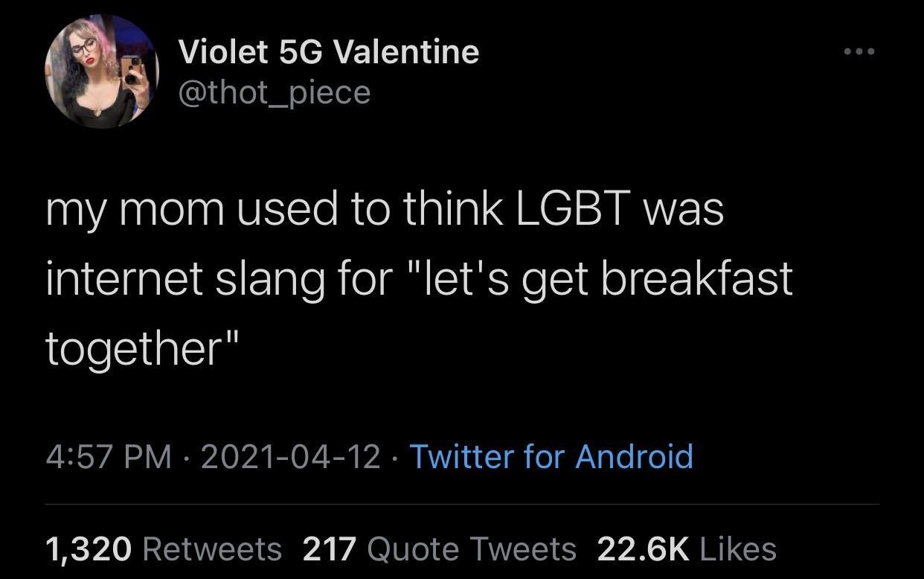Click the word "together" in the tweet
The height and width of the screenshot is (579, 924).
tap(135, 347)
